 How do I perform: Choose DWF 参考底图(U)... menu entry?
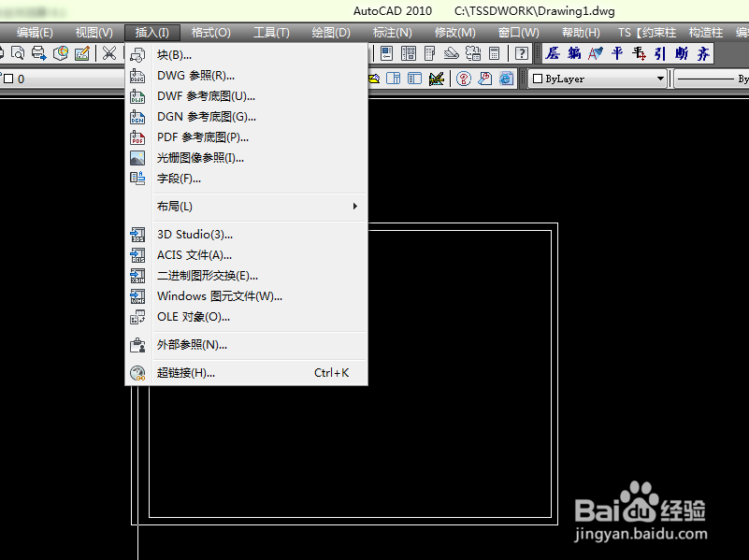[x=247, y=96]
